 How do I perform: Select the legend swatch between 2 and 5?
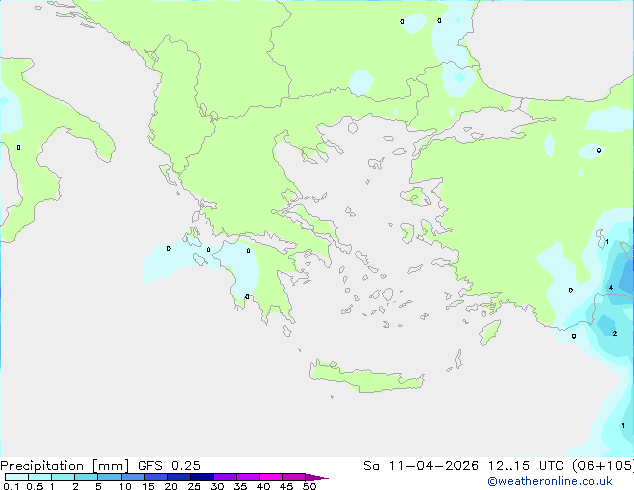tap(86, 477)
